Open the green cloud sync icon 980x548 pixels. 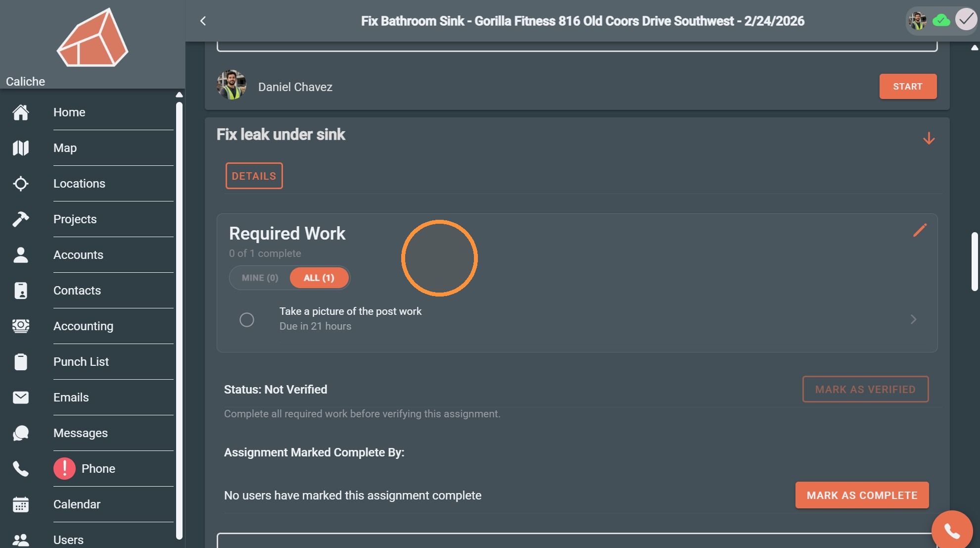tap(941, 21)
